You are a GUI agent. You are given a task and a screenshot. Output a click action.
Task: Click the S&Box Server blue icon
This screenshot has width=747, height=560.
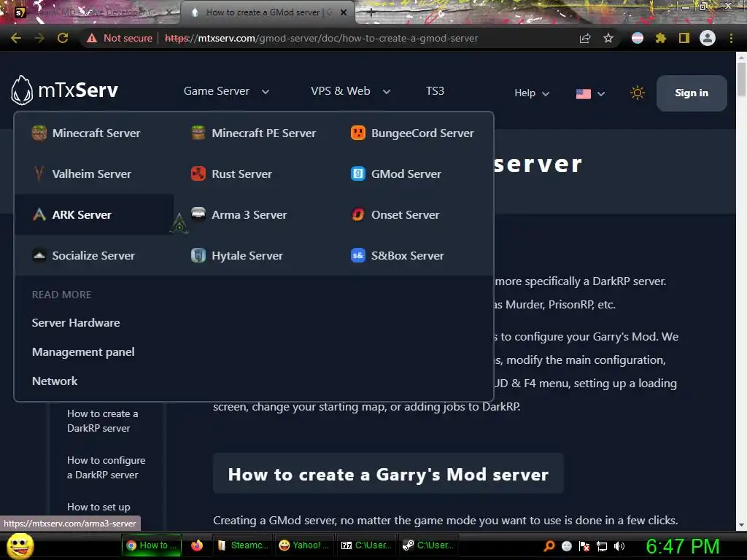coord(357,256)
